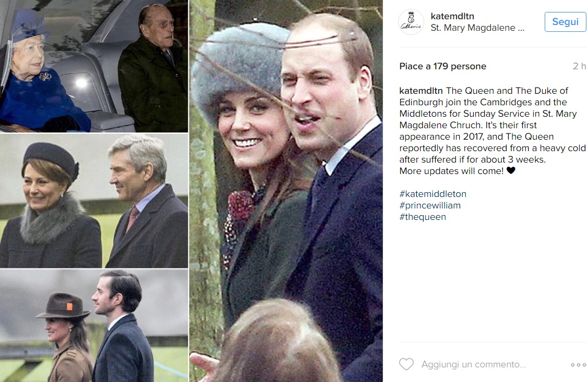
Task: Click the elderly man in the car photo
Action: pyautogui.click(x=154, y=67)
